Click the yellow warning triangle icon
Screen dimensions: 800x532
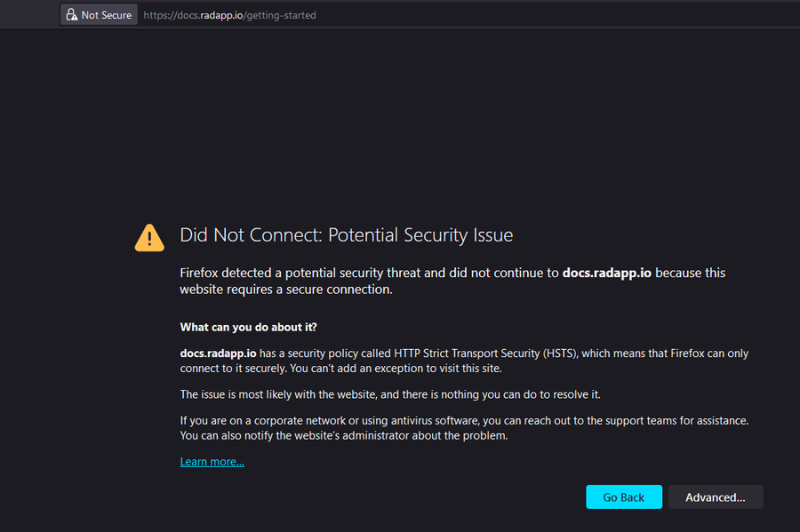pyautogui.click(x=148, y=237)
